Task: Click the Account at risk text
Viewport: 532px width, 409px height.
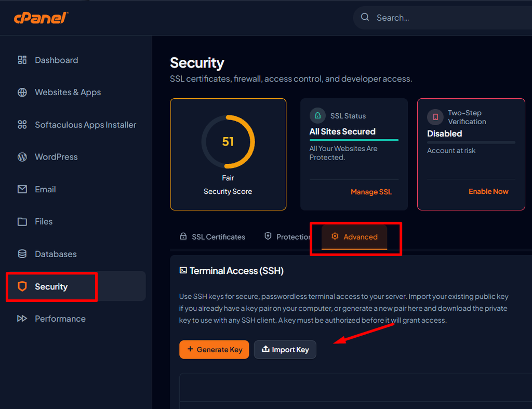Action: (x=451, y=150)
